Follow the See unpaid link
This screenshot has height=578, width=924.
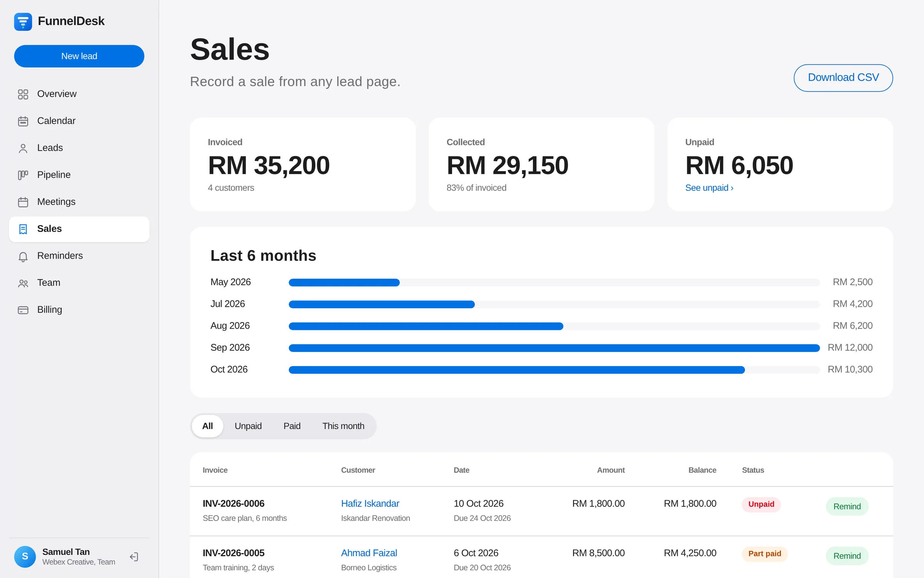[709, 188]
